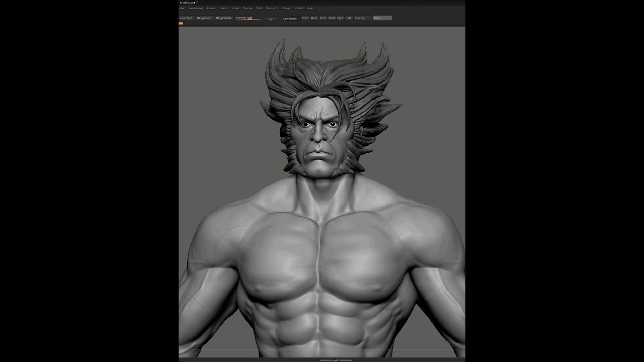644x362 pixels.
Task: Open the Zscript menu
Action: (x=299, y=8)
